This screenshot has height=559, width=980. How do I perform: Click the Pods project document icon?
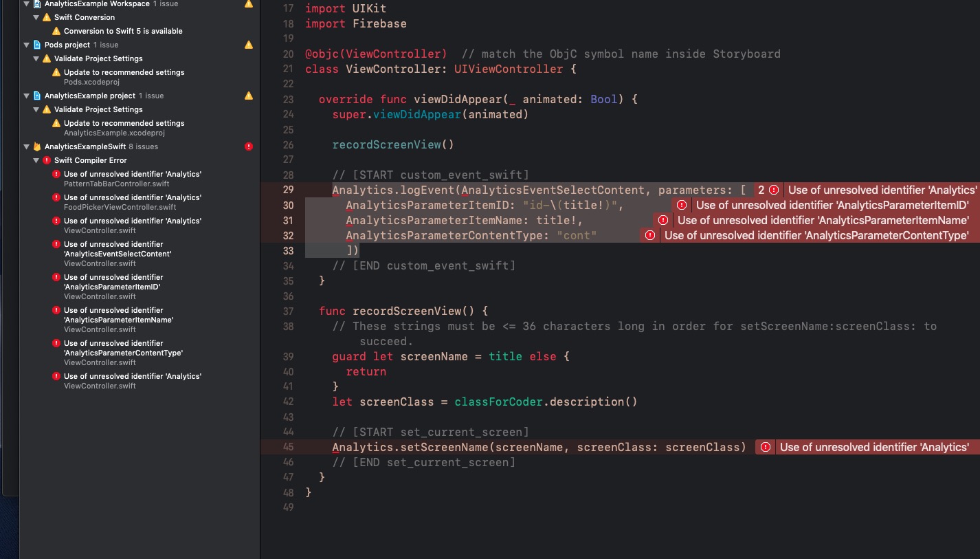[x=36, y=44]
